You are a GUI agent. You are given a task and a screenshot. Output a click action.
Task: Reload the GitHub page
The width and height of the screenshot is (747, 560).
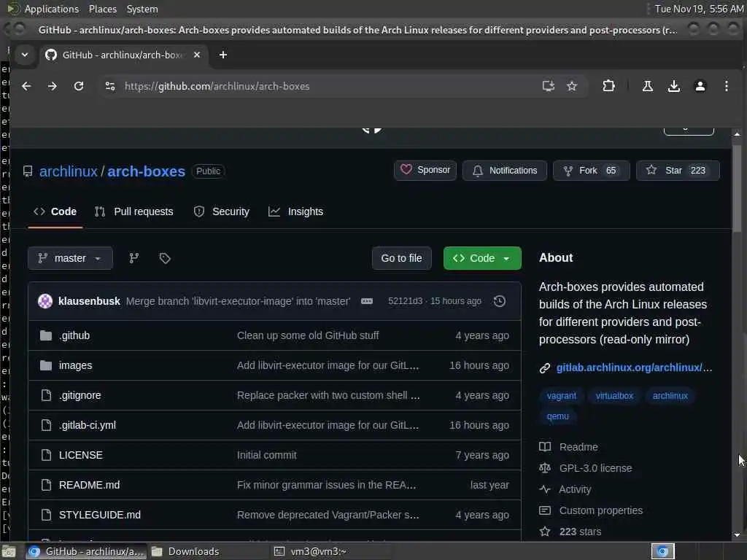(79, 86)
